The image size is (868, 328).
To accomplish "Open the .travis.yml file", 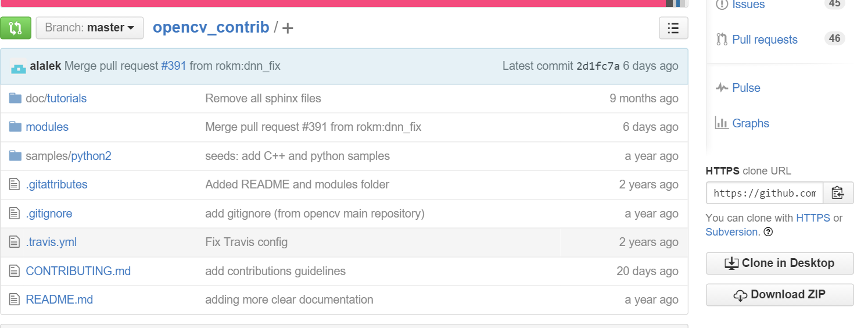I will (x=51, y=242).
